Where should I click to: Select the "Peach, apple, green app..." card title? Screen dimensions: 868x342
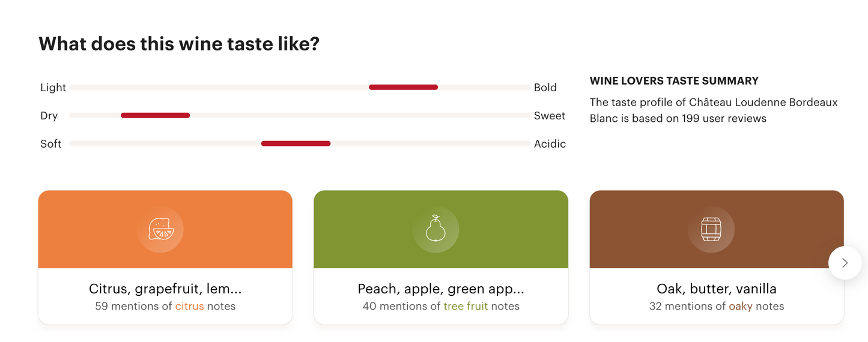click(x=441, y=289)
